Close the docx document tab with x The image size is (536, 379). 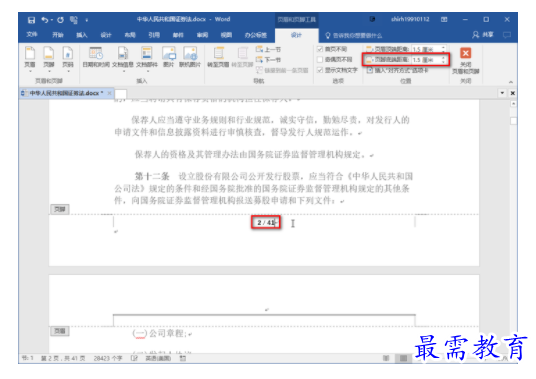[109, 93]
